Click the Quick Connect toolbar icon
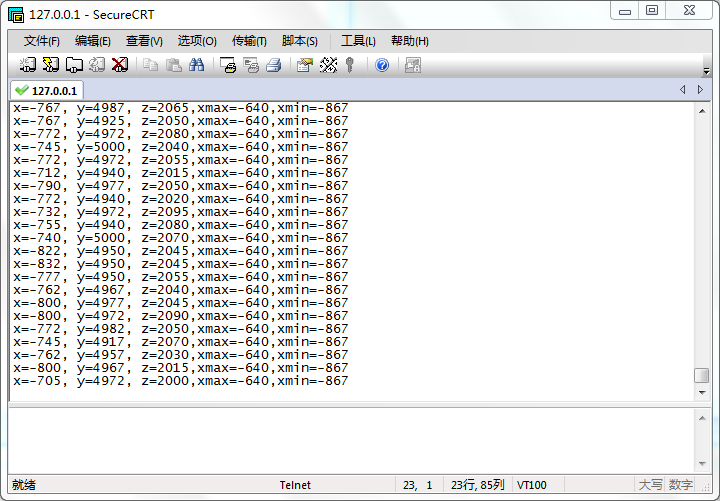The height and width of the screenshot is (501, 720). 51,65
